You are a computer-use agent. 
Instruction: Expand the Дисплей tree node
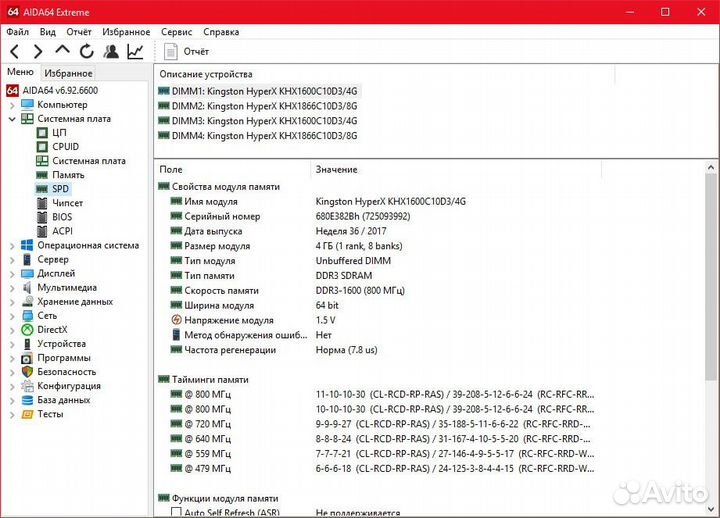12,274
